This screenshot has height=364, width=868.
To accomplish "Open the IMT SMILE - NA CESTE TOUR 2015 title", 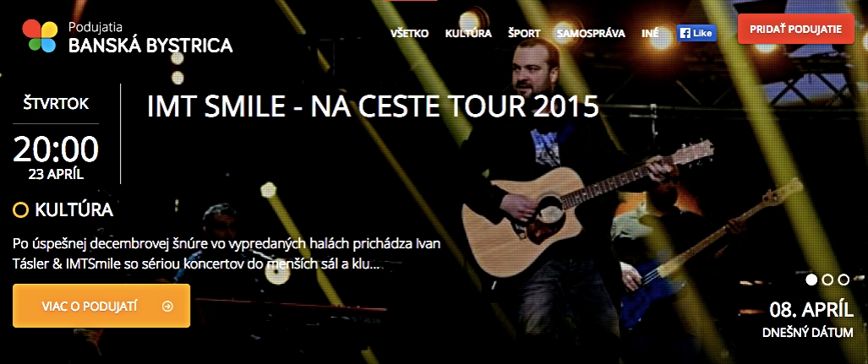I will [x=373, y=106].
